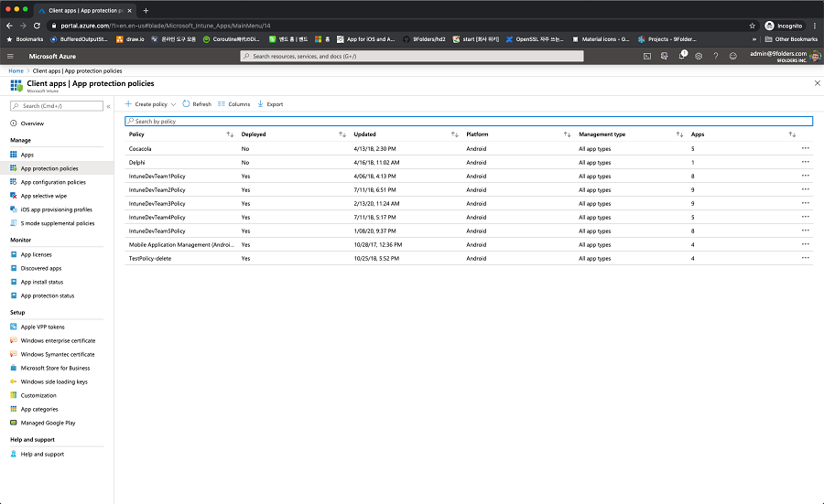
Task: Open Cloud Shell icon in Azure header
Action: pos(647,56)
